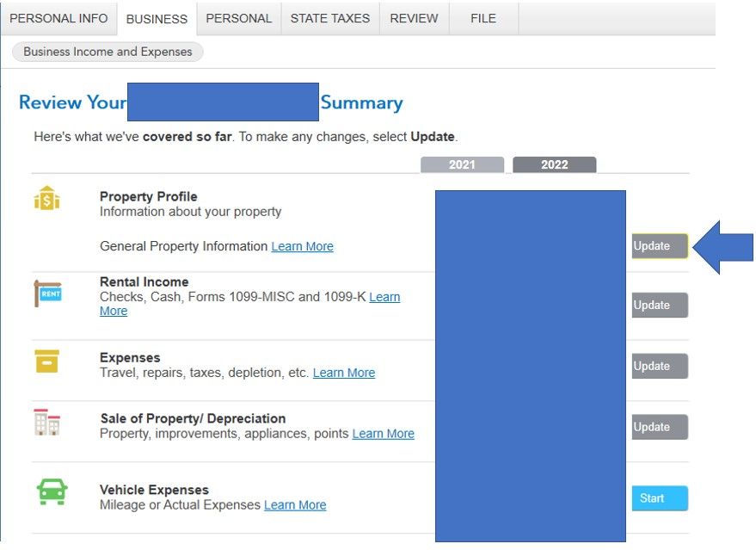
Task: Open Learn More for Expenses
Action: (x=344, y=373)
